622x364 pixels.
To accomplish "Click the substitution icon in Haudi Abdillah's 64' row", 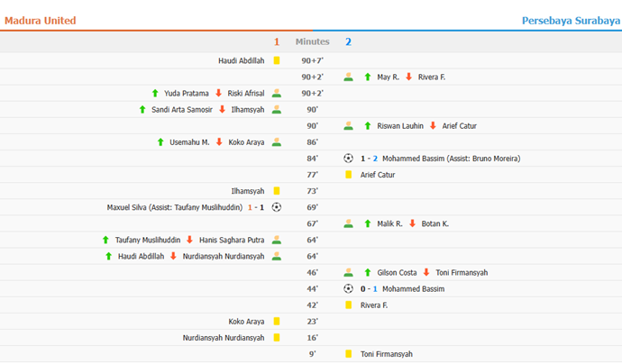I will click(277, 256).
